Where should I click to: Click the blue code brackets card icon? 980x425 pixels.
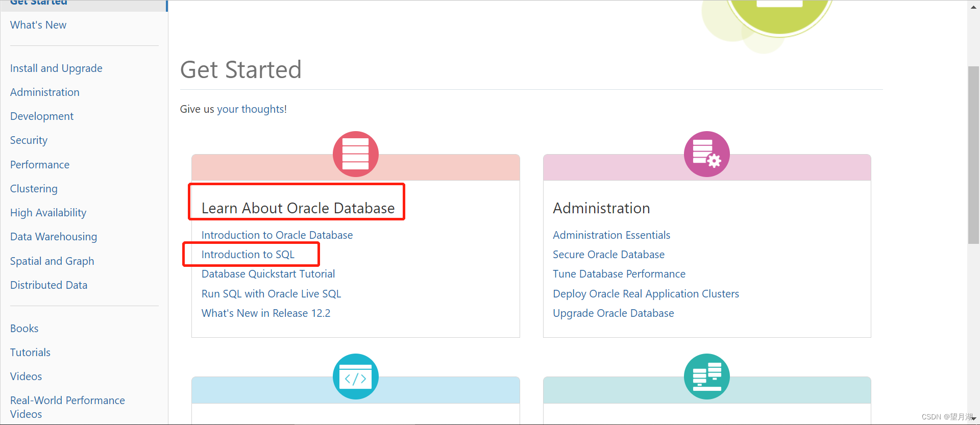(x=356, y=377)
